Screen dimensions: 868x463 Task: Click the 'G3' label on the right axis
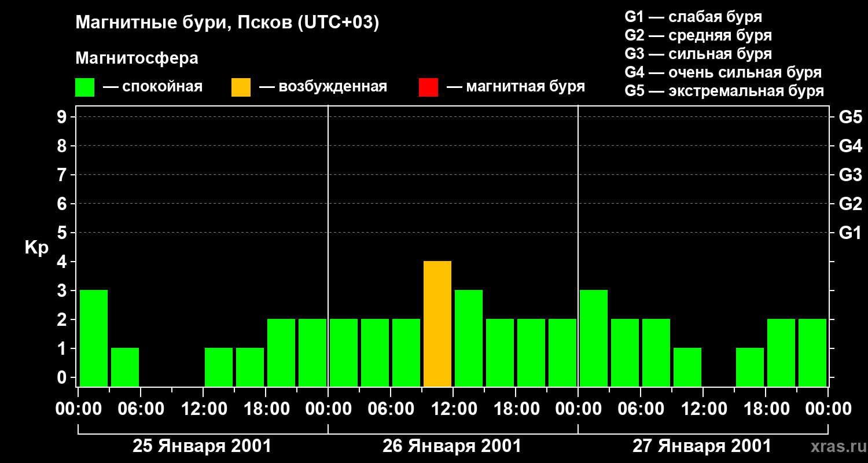(x=850, y=175)
